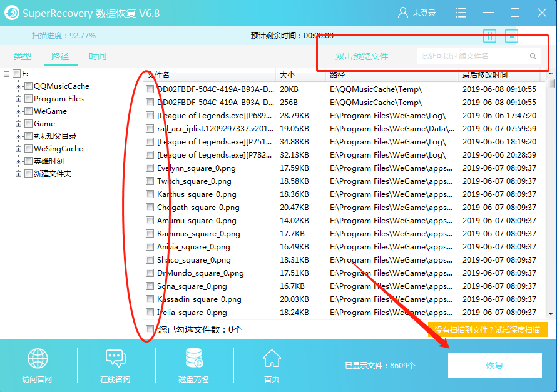Image resolution: width=557 pixels, height=392 pixels.
Task: Check the WeGame folder checkbox
Action: [x=29, y=111]
